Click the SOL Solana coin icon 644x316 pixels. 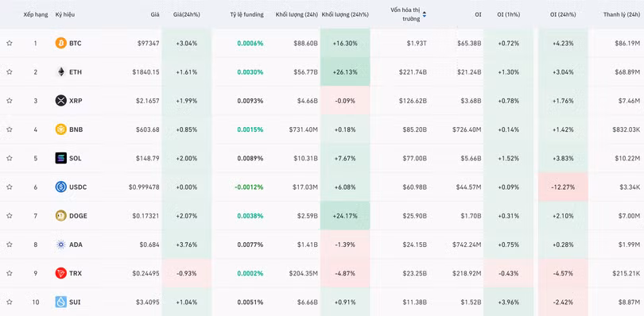pos(60,158)
